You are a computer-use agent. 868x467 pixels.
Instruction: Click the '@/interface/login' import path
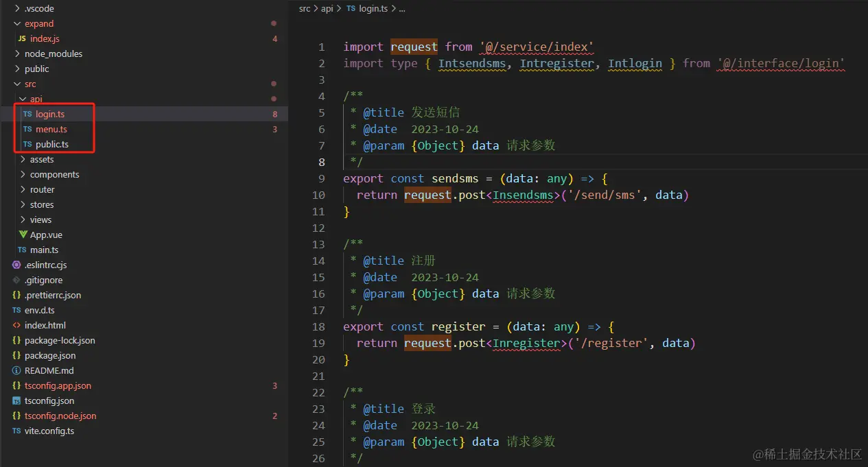pos(781,64)
